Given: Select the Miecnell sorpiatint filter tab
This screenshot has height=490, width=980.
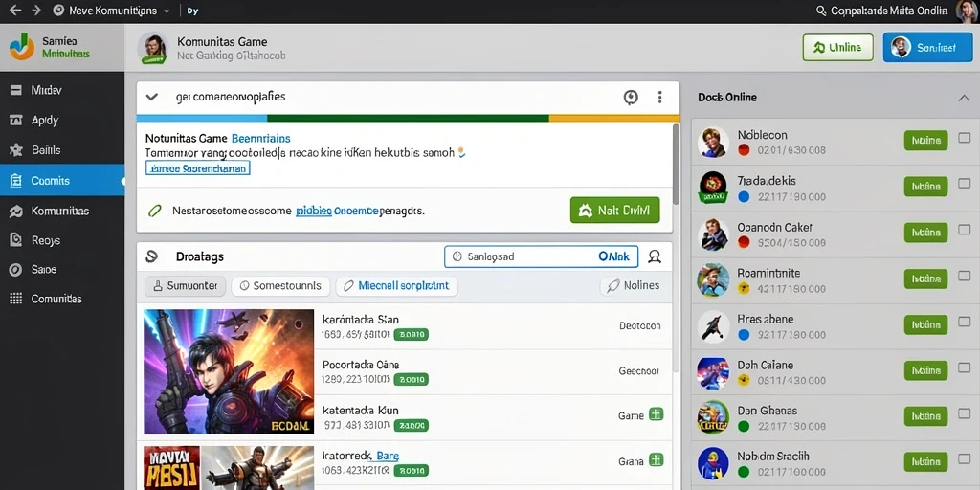Looking at the screenshot, I should (396, 285).
